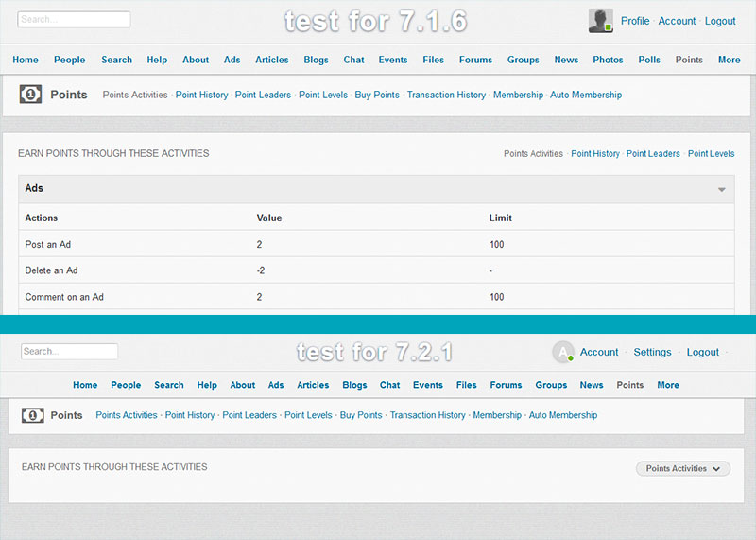756x540 pixels.
Task: Click the 'Value' column header
Action: pyautogui.click(x=269, y=218)
